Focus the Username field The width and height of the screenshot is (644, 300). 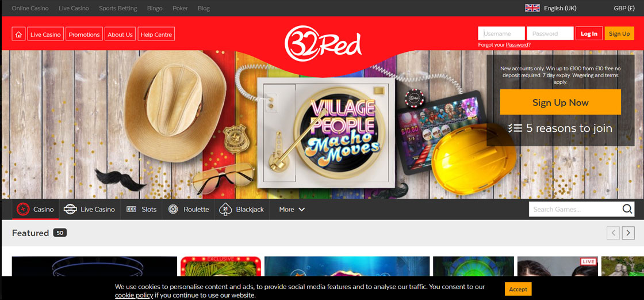501,33
